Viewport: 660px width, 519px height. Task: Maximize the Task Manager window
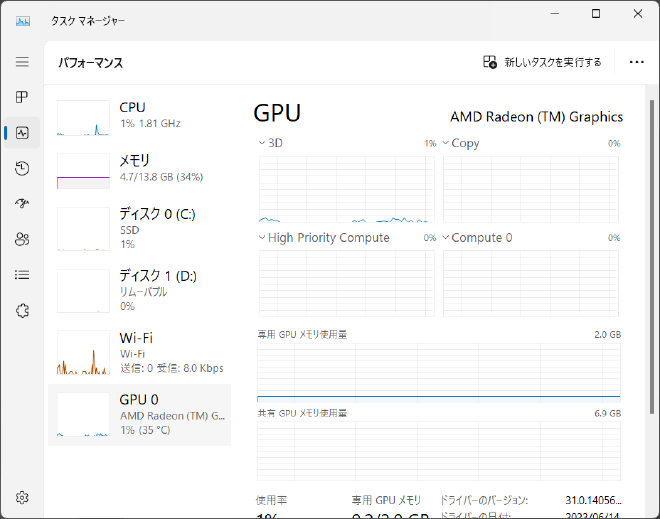coord(596,14)
